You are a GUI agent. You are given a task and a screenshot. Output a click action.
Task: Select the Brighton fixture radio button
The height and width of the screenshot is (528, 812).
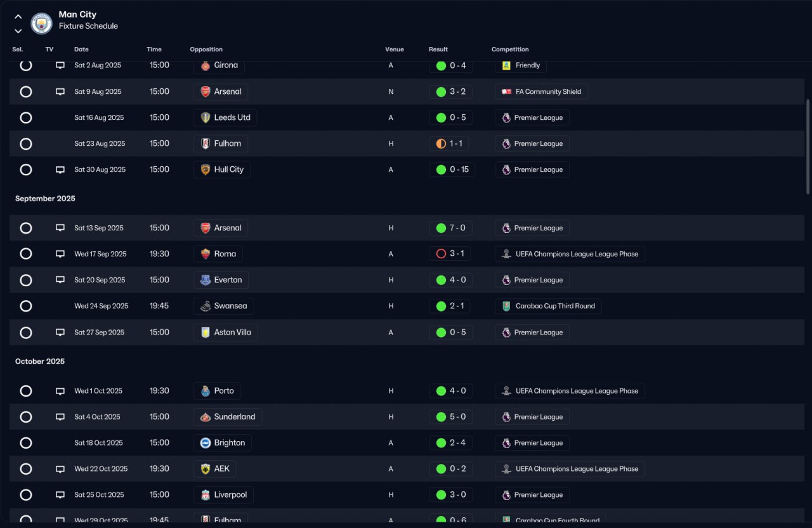[x=26, y=443]
